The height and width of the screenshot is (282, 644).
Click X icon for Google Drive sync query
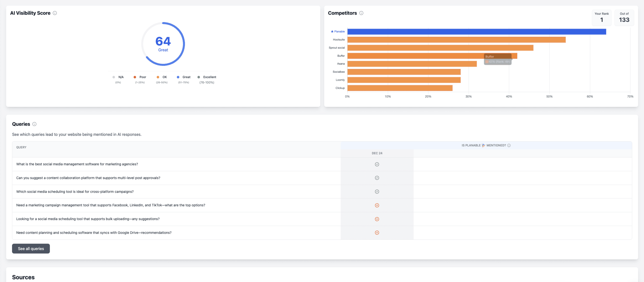coord(377,233)
